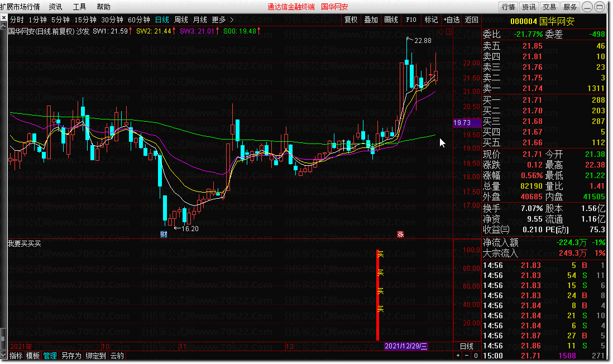Screen dimensions: 613x364
Task: Switch to the 60分钟 period tab
Action: (139, 20)
